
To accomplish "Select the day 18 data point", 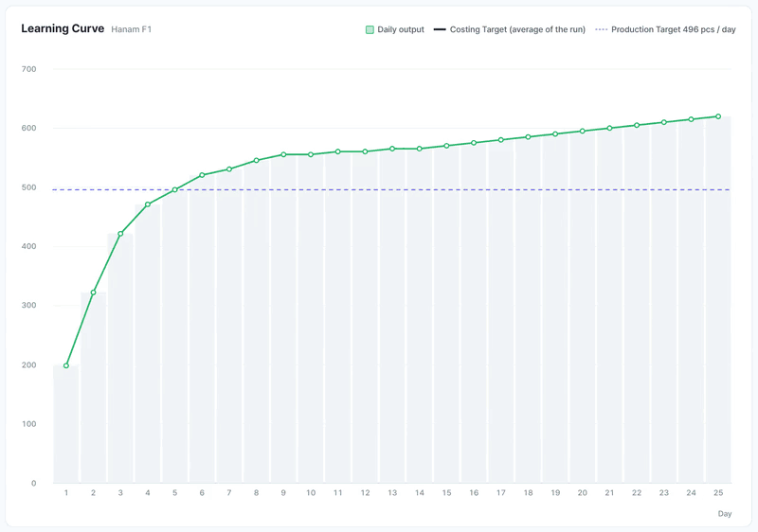I will pyautogui.click(x=528, y=136).
